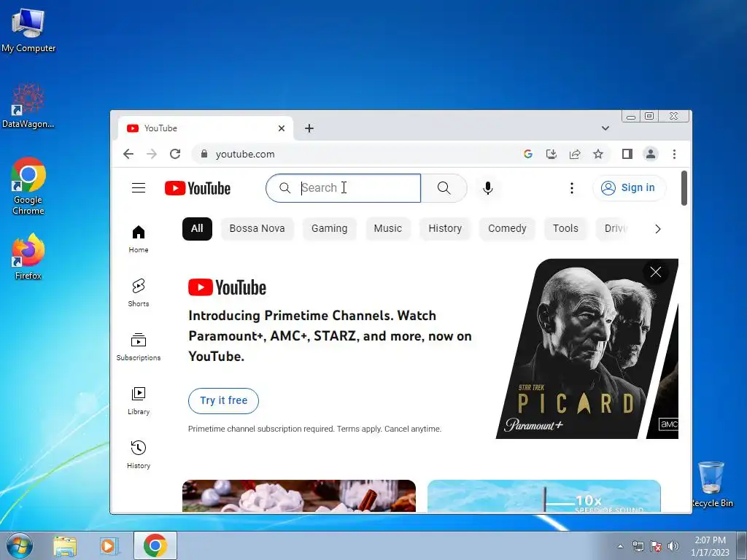
Task: Go back in Chrome
Action: (128, 154)
